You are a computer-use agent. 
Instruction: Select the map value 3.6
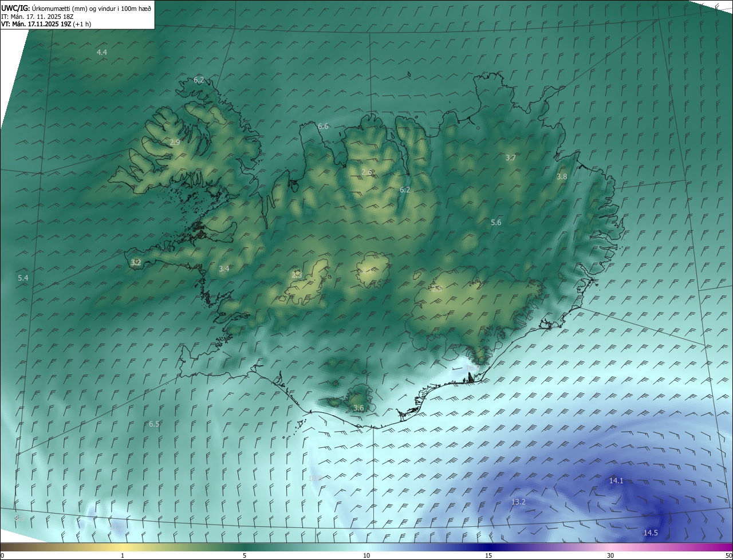click(358, 408)
